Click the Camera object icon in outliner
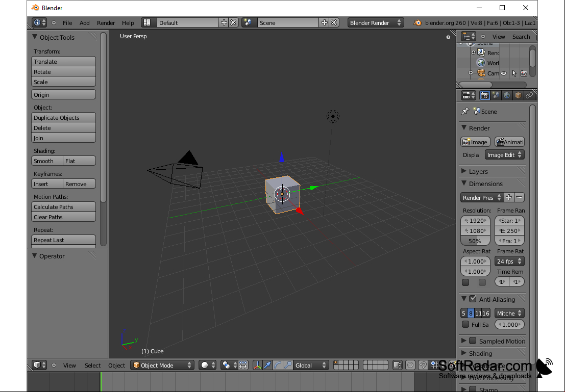 (x=481, y=73)
